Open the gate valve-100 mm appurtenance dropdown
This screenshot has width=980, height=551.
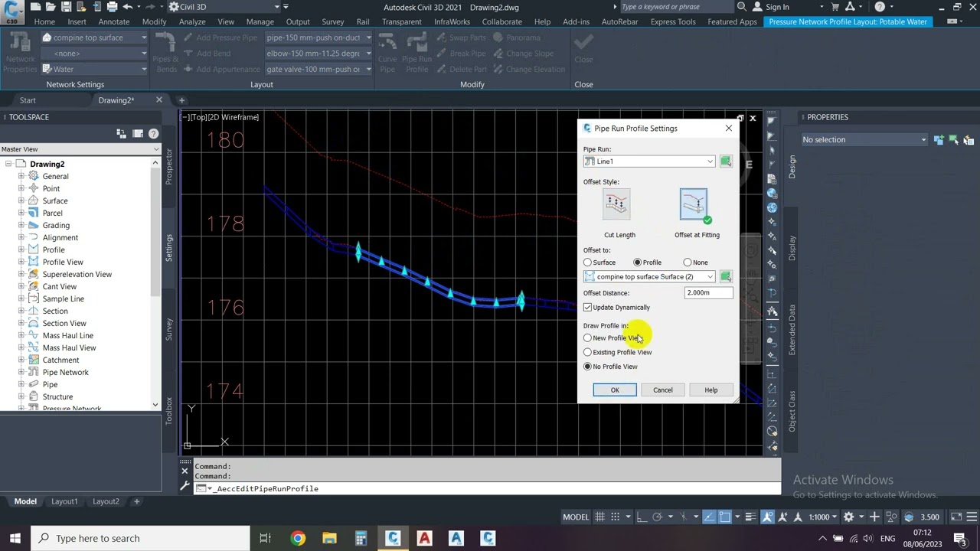(318, 69)
